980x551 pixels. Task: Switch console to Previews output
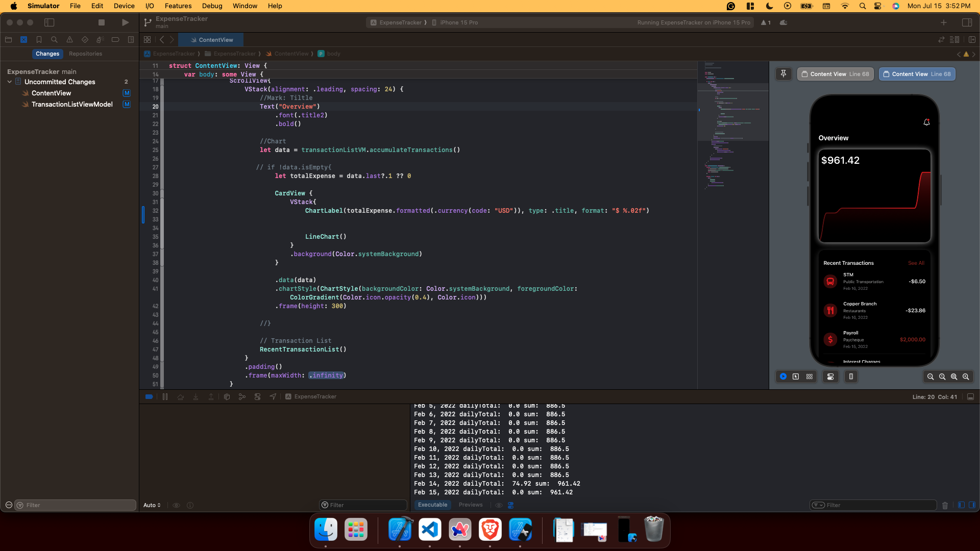pyautogui.click(x=470, y=505)
